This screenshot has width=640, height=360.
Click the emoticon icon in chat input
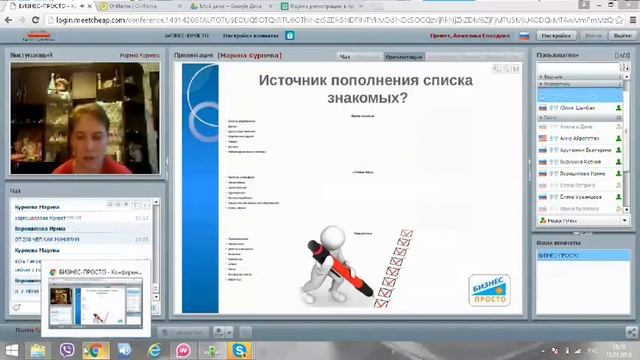pyautogui.click(x=17, y=307)
